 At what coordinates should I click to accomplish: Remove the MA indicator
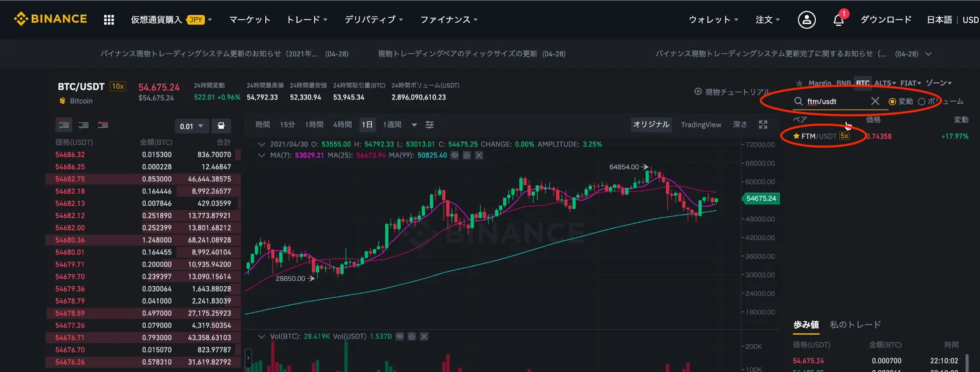point(479,156)
